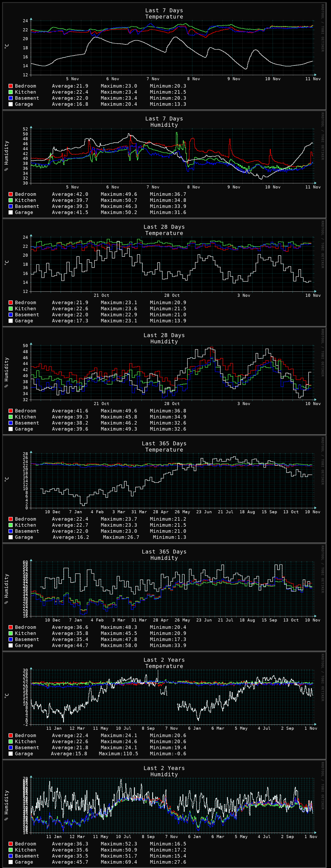This screenshot has width=331, height=868.
Task: Click white Garage swatch under Last 7 Days Humidity
Action: coord(11,212)
